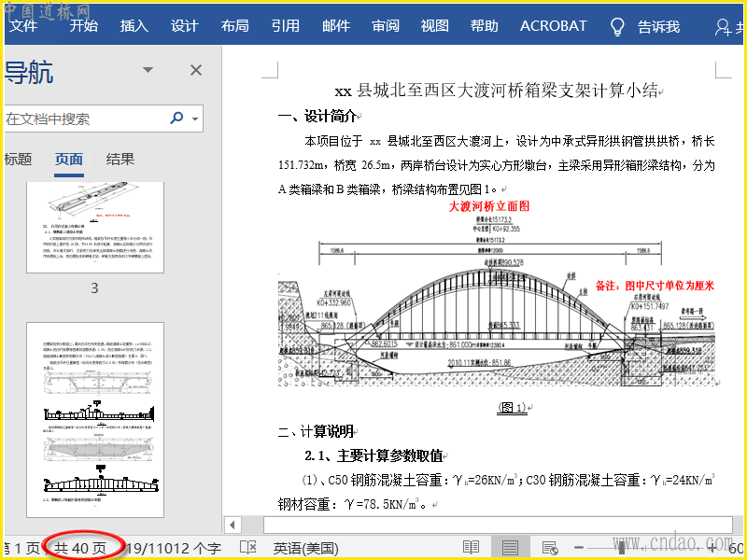Open the word count 11012 个字
Image resolution: width=747 pixels, height=560 pixels.
tap(174, 548)
